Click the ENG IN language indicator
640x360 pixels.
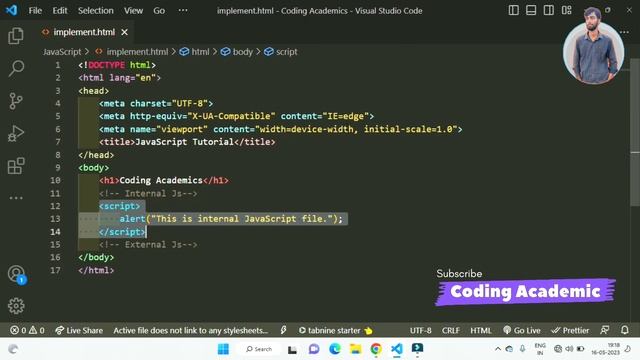pos(540,349)
